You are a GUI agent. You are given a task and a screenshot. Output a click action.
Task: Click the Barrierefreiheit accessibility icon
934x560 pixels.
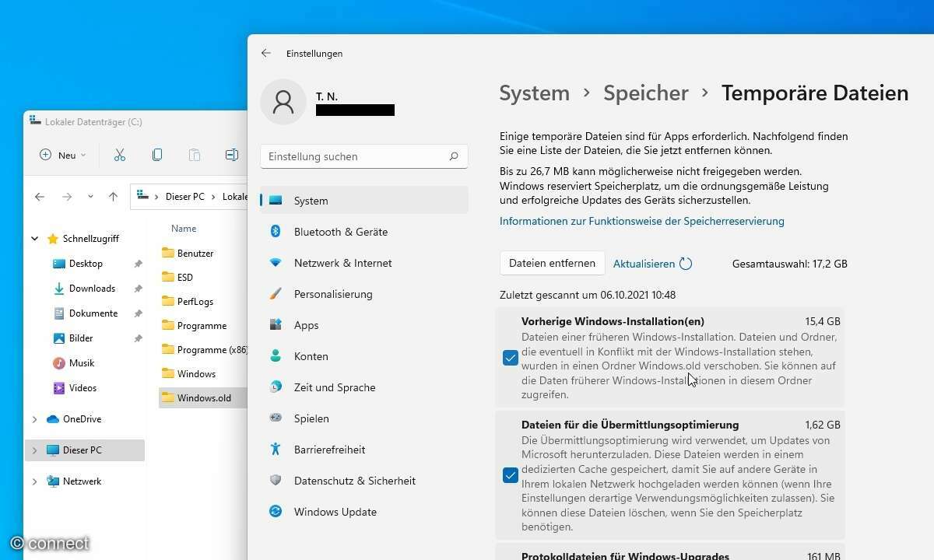[x=276, y=449]
